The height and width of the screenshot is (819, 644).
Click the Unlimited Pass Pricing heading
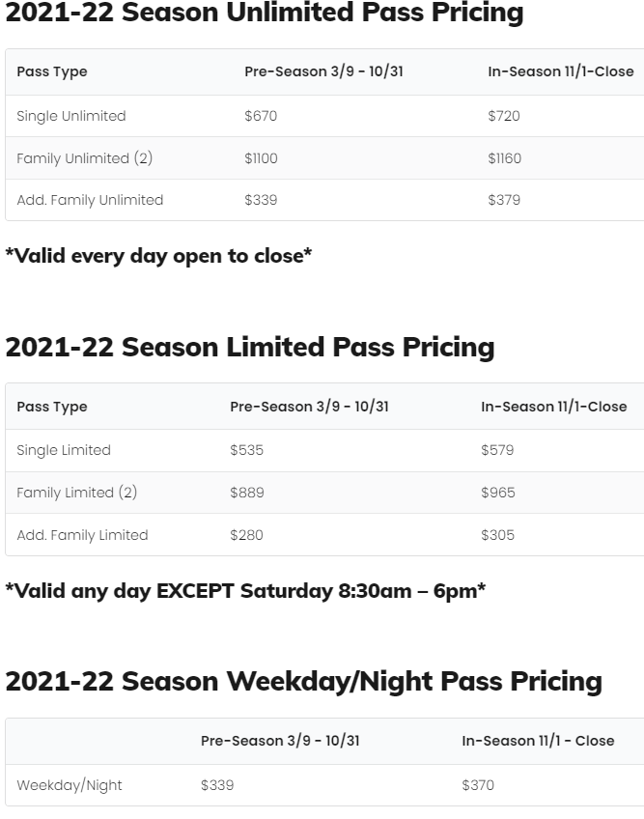click(x=264, y=14)
